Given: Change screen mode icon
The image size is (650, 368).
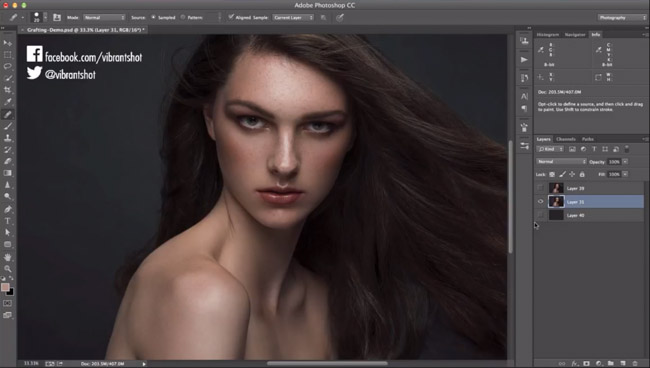Looking at the screenshot, I should (7, 315).
